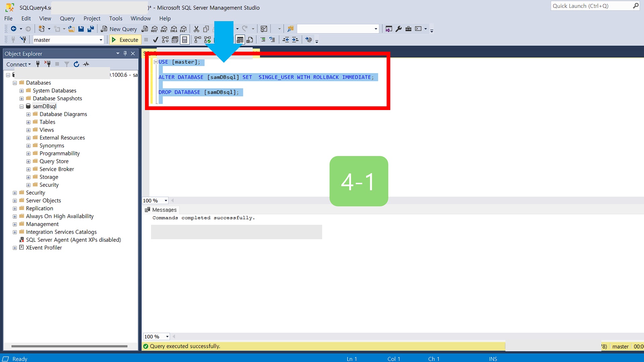This screenshot has height=362, width=644.
Task: Open the Project menu
Action: click(x=92, y=18)
